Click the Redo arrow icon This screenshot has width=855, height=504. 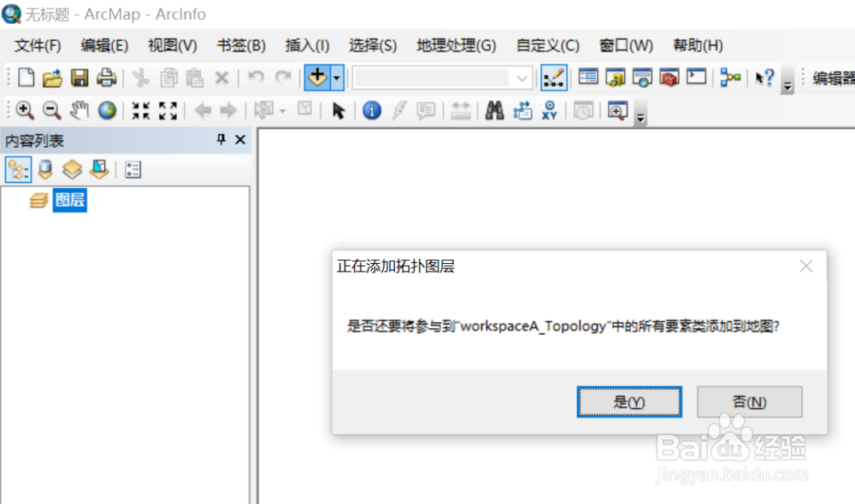tap(283, 78)
